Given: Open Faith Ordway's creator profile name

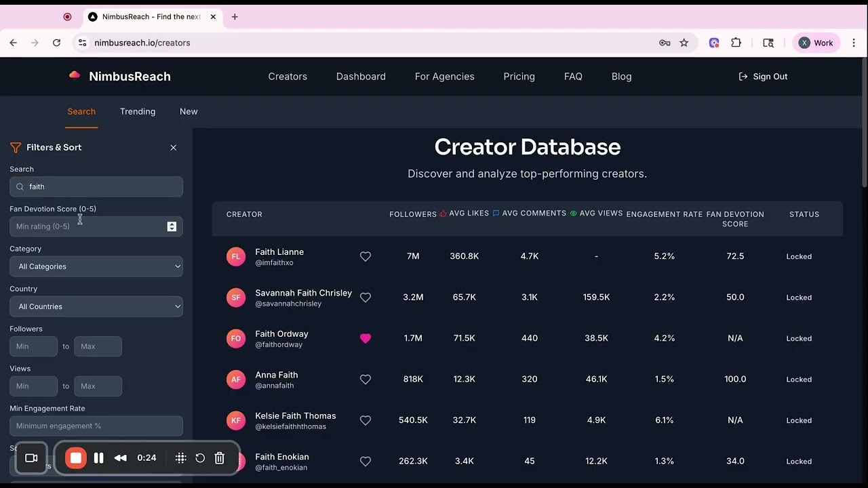Looking at the screenshot, I should point(281,333).
